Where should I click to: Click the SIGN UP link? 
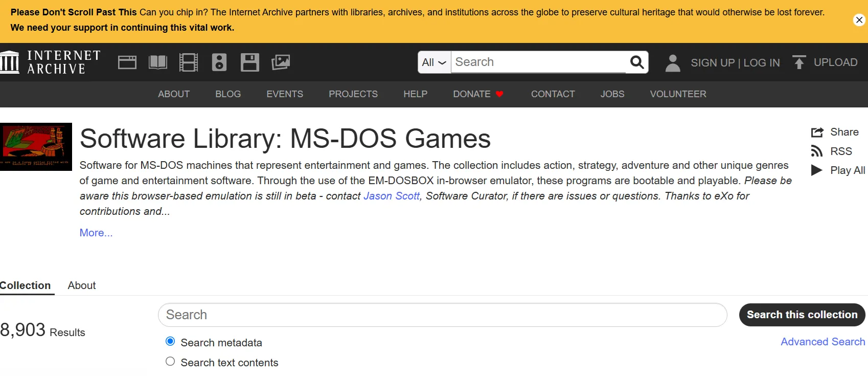[713, 63]
